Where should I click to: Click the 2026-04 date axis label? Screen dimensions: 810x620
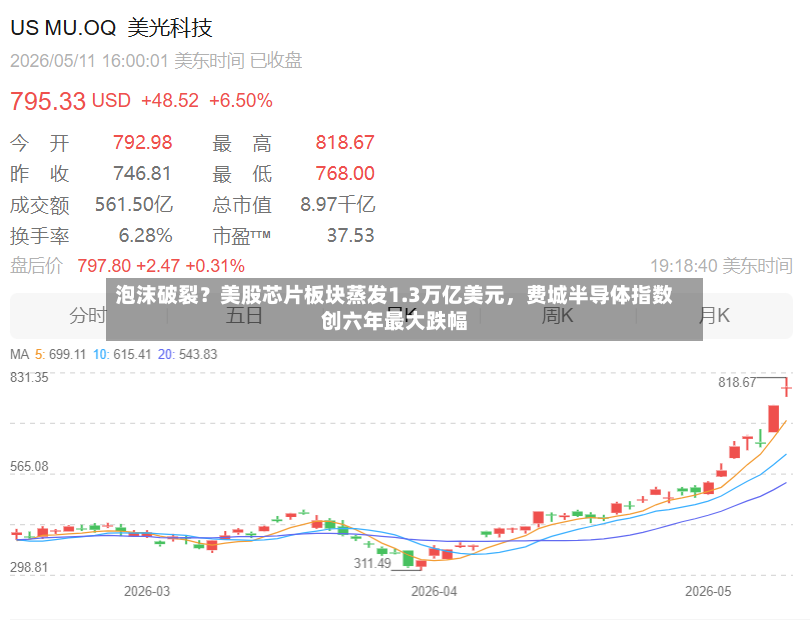(x=434, y=592)
